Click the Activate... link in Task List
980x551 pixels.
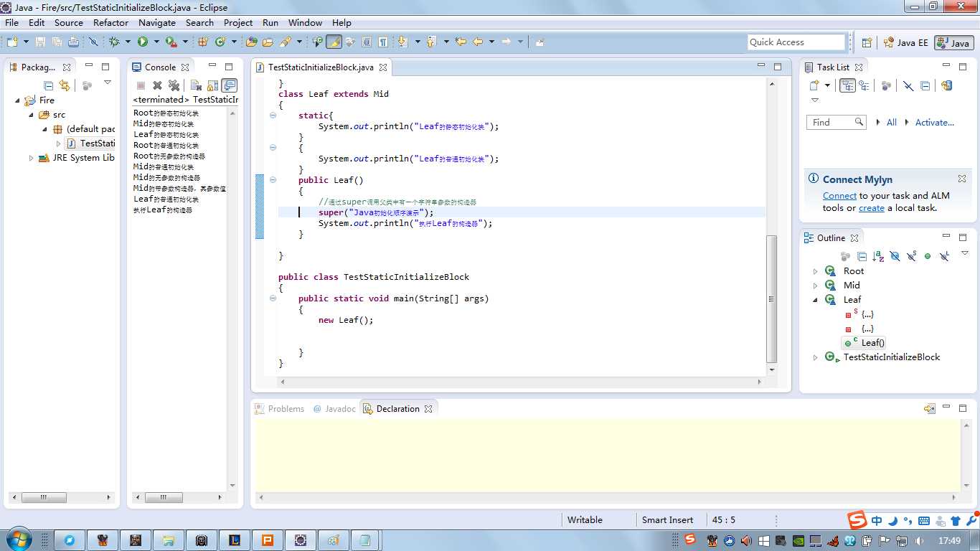pos(934,123)
